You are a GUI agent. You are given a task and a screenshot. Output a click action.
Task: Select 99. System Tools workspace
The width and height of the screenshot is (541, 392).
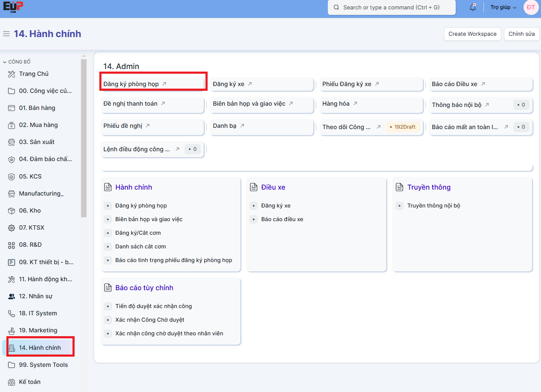(x=43, y=365)
